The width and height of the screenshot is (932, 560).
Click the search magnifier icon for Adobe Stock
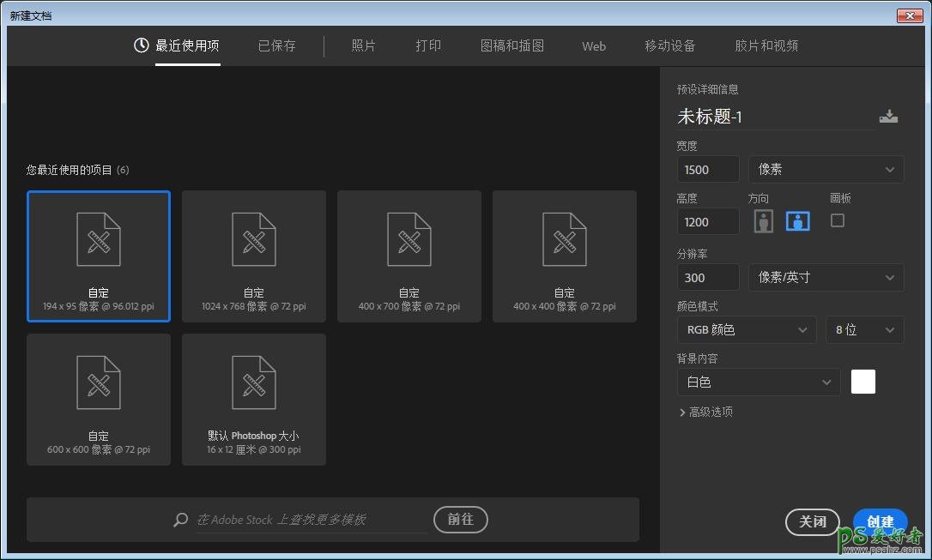click(180, 520)
